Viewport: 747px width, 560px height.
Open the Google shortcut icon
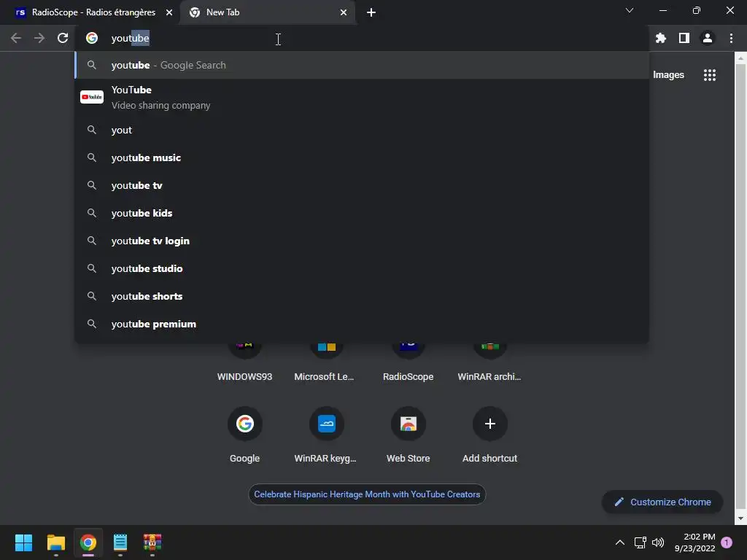pyautogui.click(x=245, y=424)
